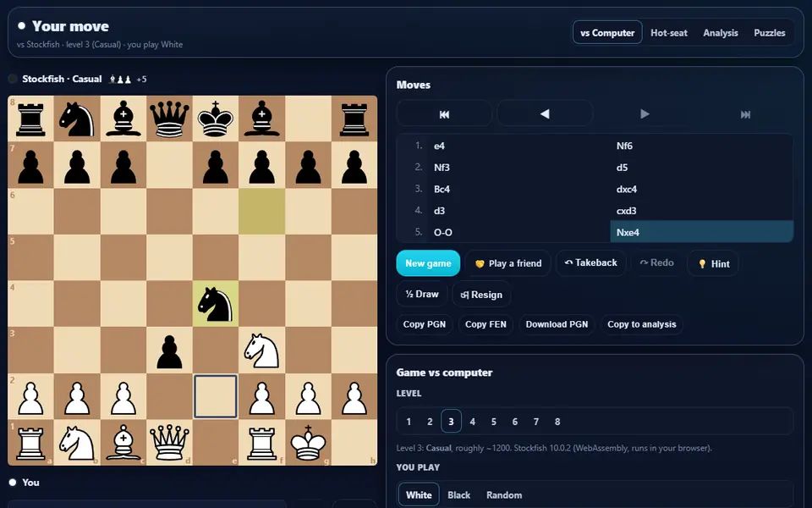The width and height of the screenshot is (812, 508).
Task: Select the white knight on b1
Action: click(x=77, y=443)
